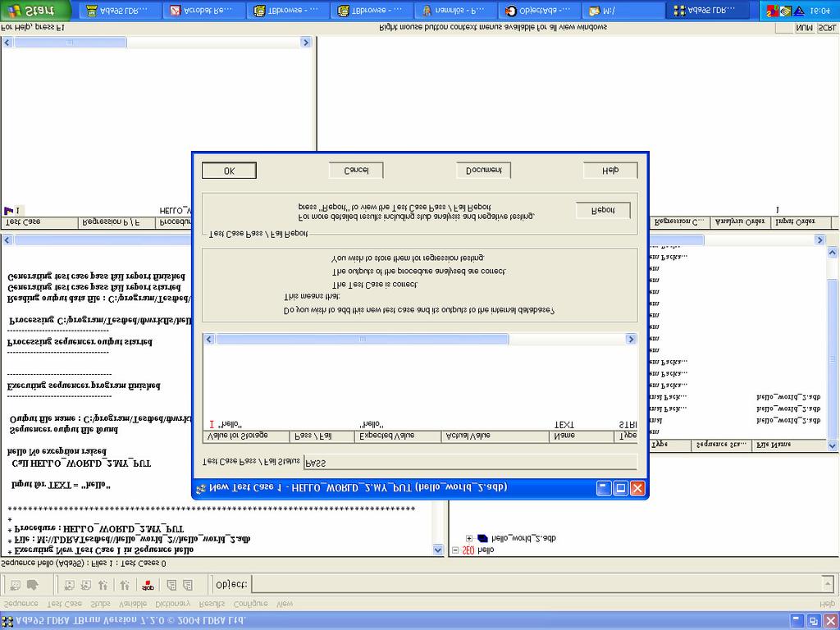Click the Regression C... column header
The height and width of the screenshot is (630, 840).
680,222
